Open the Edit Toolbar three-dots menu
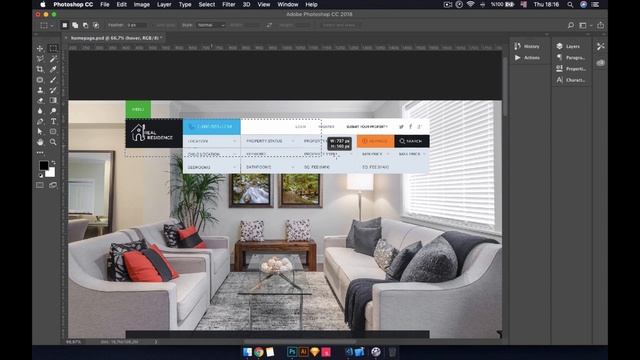Viewport: 640px width, 360px height. click(x=40, y=152)
